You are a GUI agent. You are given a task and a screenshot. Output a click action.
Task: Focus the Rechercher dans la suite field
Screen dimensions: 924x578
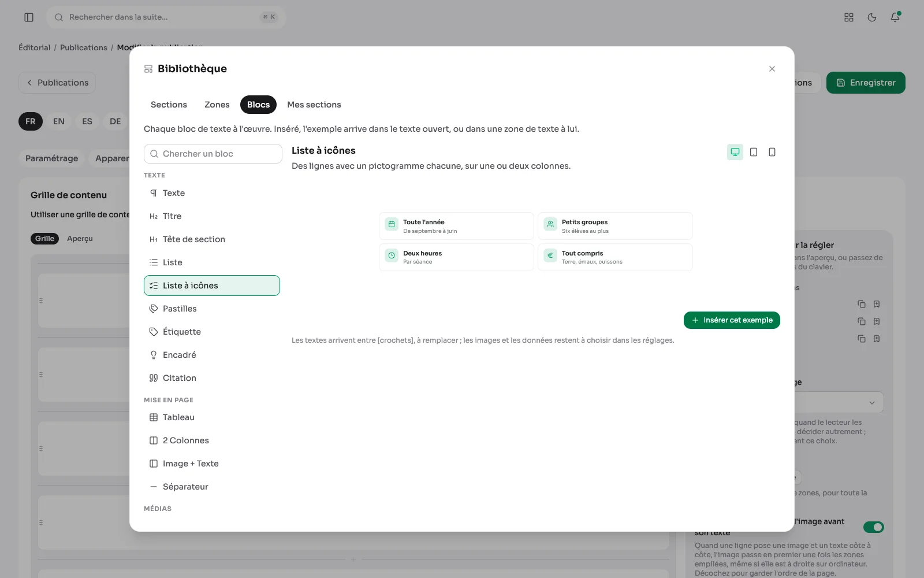[x=166, y=17]
